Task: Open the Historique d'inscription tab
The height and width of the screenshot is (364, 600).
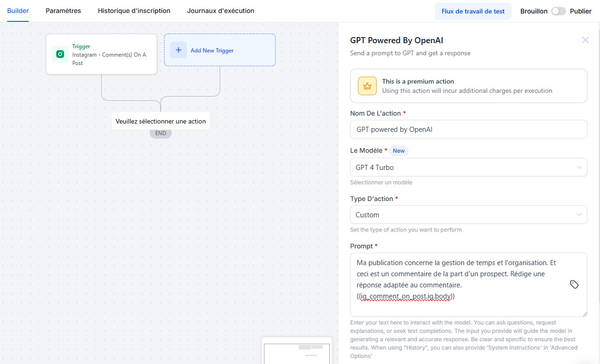Action: 134,11
